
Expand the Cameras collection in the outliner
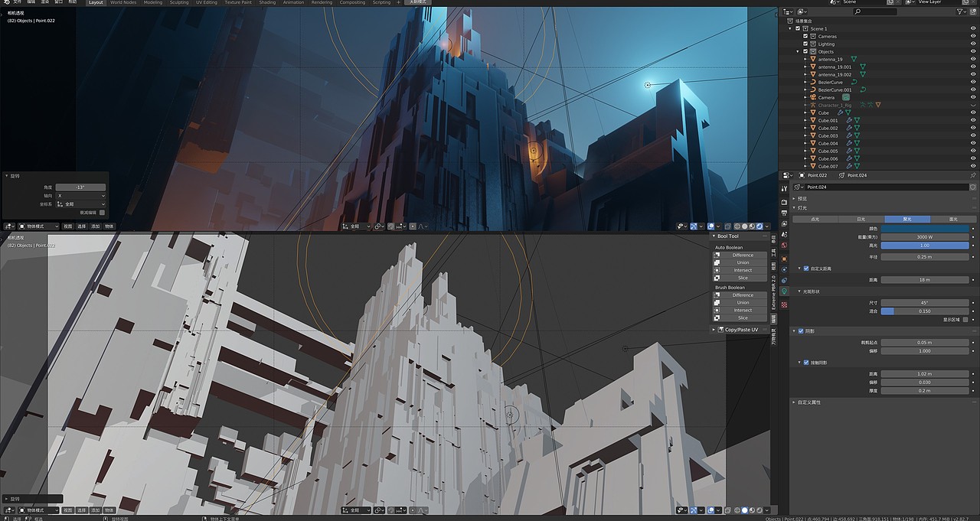click(x=796, y=36)
